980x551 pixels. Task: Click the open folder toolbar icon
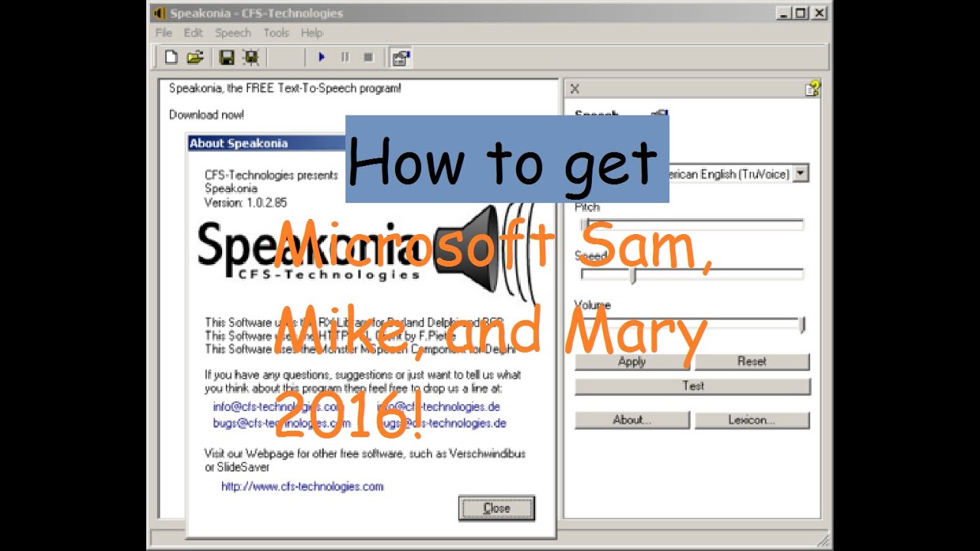coord(194,57)
